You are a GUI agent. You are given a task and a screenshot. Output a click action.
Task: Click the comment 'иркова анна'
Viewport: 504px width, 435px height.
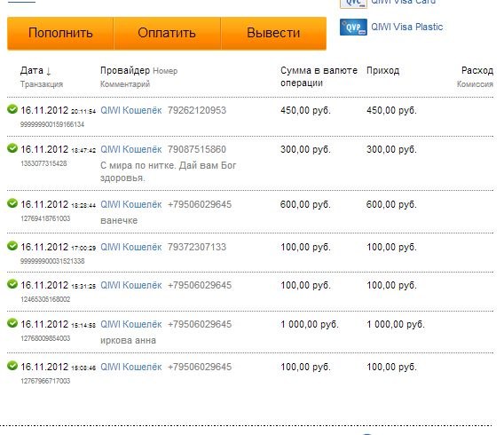click(128, 340)
